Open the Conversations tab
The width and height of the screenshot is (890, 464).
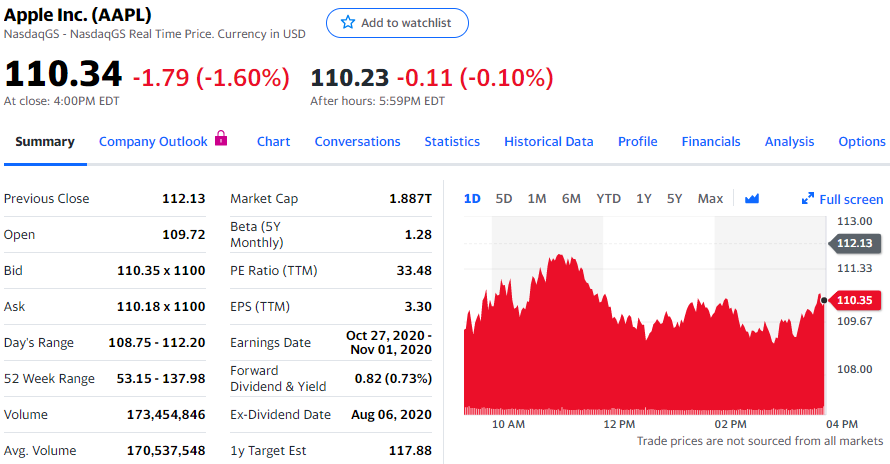pos(357,141)
